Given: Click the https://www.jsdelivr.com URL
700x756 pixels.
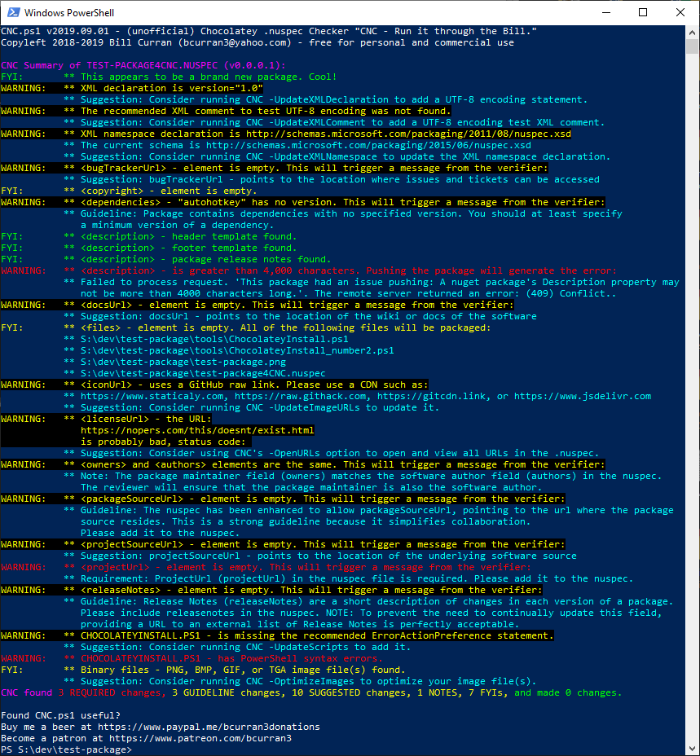Looking at the screenshot, I should 583,396.
